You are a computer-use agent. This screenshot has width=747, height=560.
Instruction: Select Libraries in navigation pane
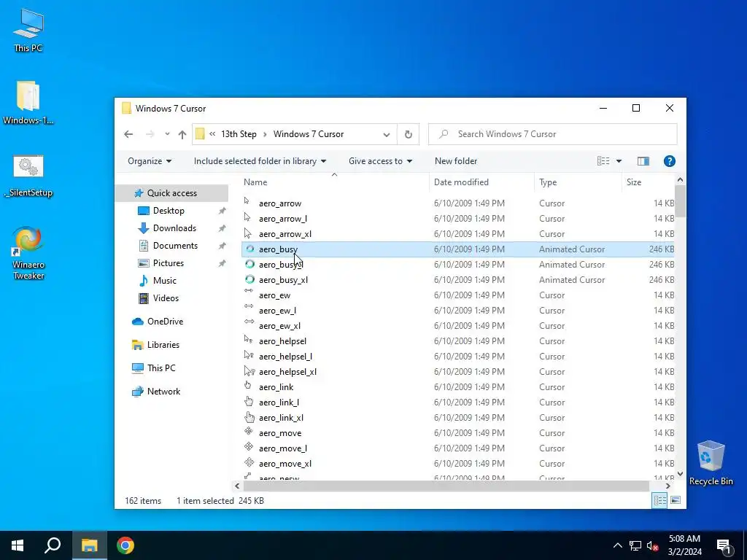point(163,345)
